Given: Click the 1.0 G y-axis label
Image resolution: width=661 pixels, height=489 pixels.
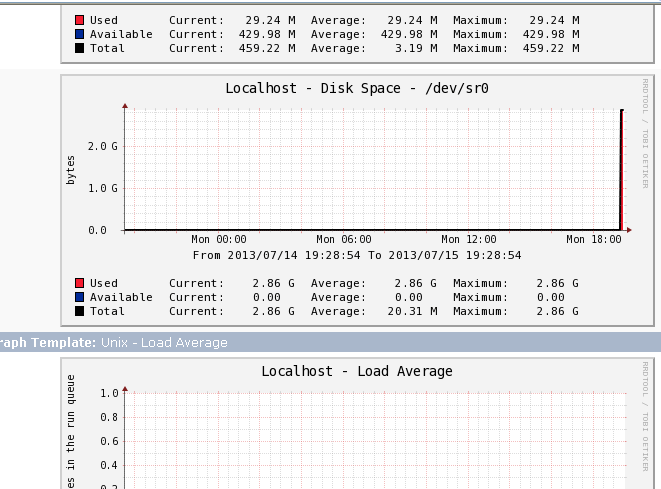Looking at the screenshot, I should click(x=103, y=188).
